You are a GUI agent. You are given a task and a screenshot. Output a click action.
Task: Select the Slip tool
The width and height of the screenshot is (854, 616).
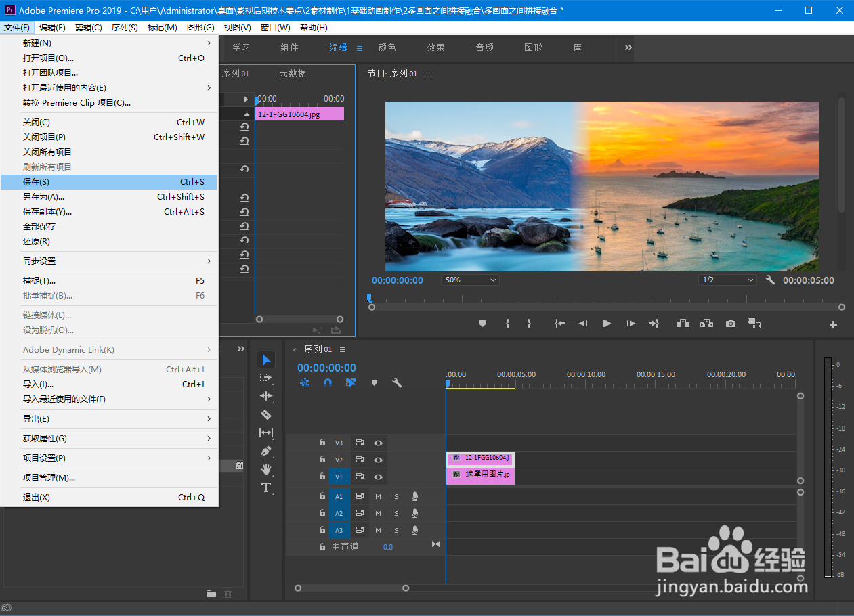(266, 433)
